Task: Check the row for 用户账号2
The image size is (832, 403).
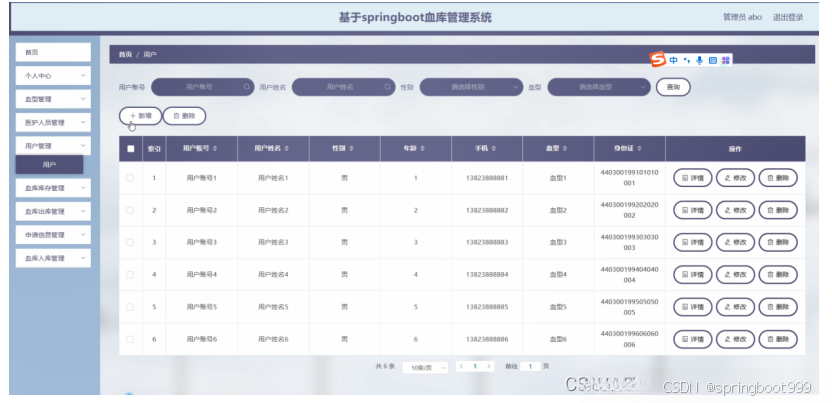Action: coord(130,211)
